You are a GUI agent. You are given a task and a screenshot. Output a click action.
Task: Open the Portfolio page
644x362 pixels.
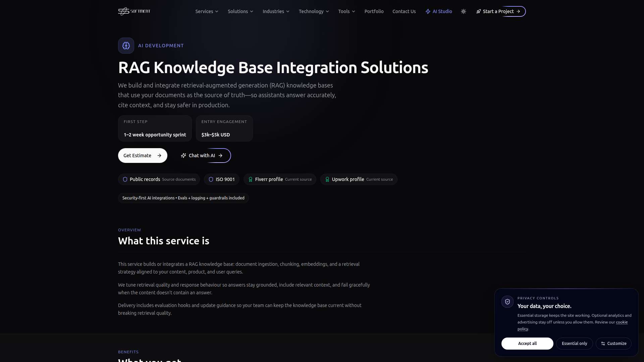coord(374,11)
